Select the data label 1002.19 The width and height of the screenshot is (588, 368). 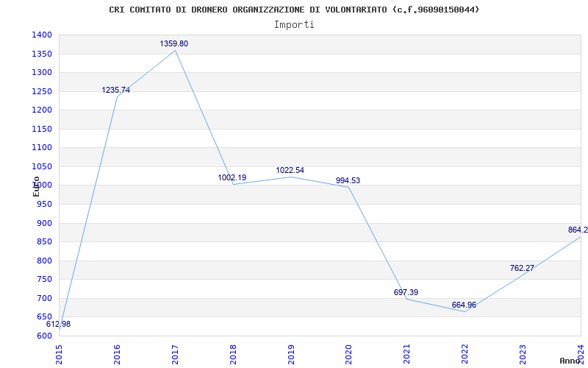(232, 177)
